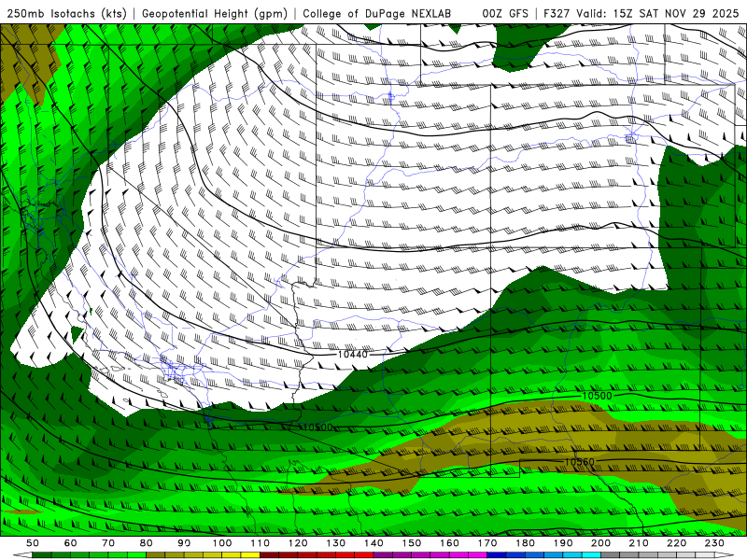The height and width of the screenshot is (560, 747).
Task: Click the '250mb Isotachs (kts)' title text
Action: (x=67, y=13)
